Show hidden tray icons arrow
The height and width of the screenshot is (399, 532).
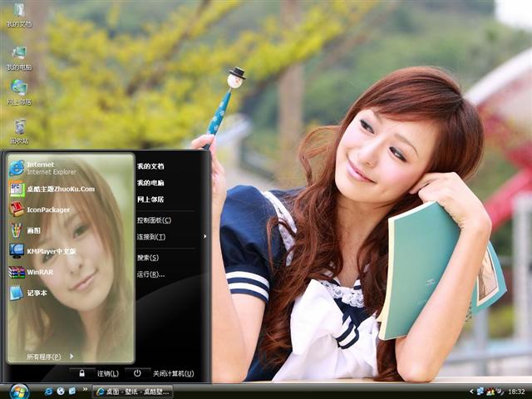point(471,392)
